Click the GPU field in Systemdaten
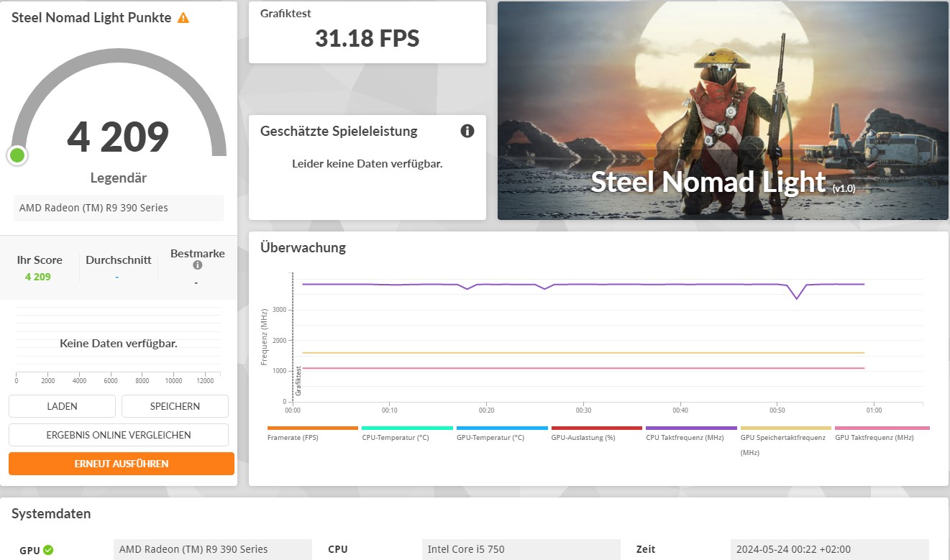Image resolution: width=950 pixels, height=560 pixels. click(213, 549)
